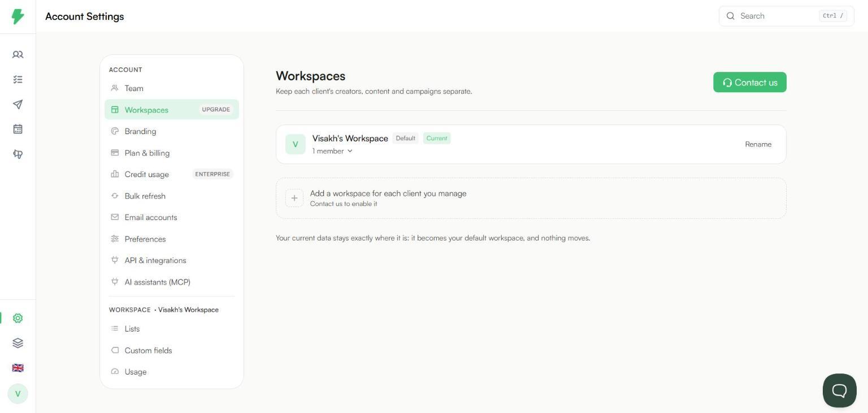This screenshot has width=868, height=413.
Task: Open API & integrations
Action: click(172, 260)
